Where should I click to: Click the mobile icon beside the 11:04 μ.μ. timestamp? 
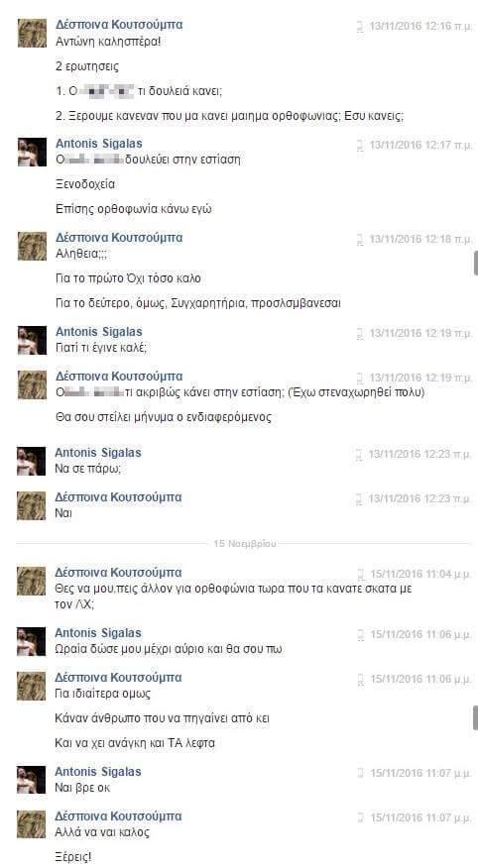pyautogui.click(x=361, y=574)
